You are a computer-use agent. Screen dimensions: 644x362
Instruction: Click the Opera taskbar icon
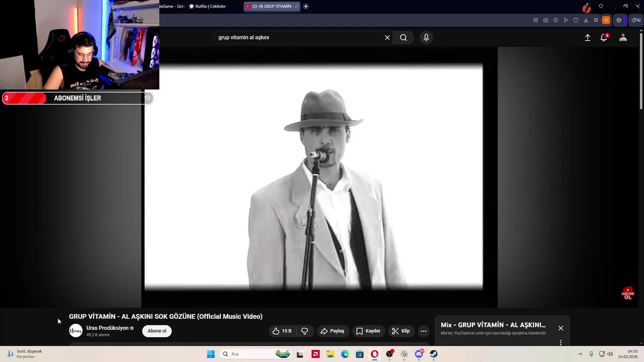[374, 354]
